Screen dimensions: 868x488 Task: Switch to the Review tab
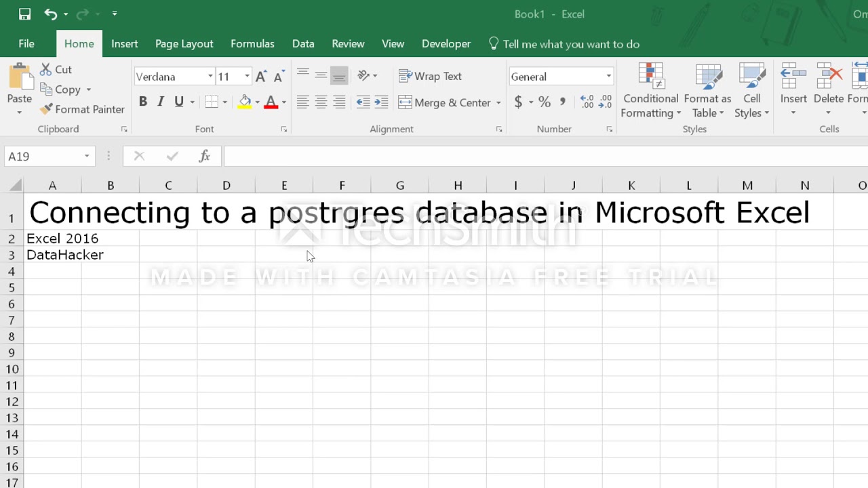(x=348, y=43)
